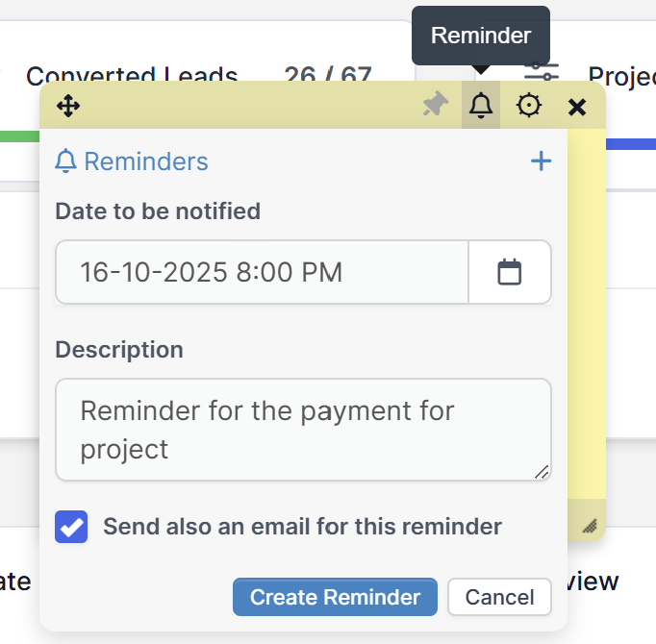Close the sticky note panel

577,107
